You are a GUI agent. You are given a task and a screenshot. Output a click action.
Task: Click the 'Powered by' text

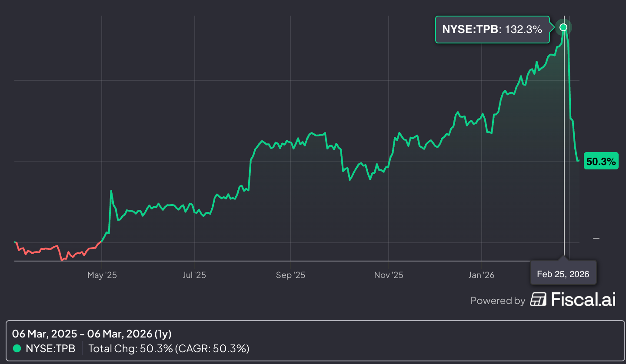tap(498, 301)
